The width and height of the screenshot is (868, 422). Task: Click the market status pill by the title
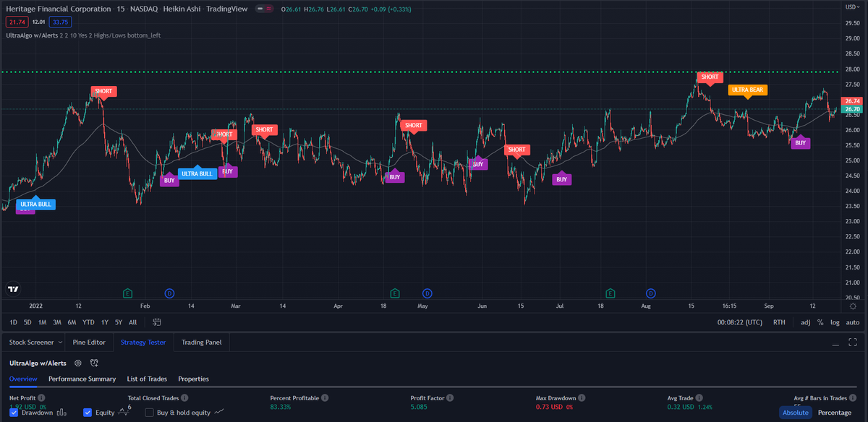[x=263, y=9]
